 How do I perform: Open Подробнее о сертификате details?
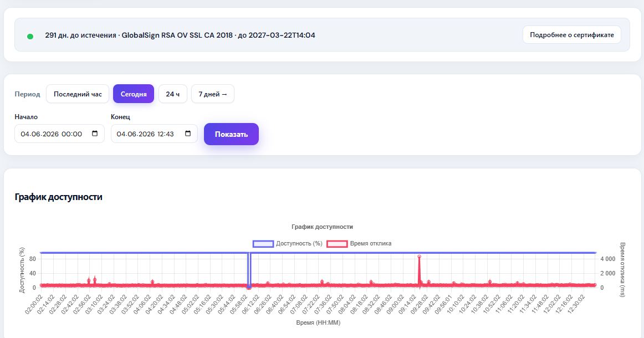click(572, 35)
